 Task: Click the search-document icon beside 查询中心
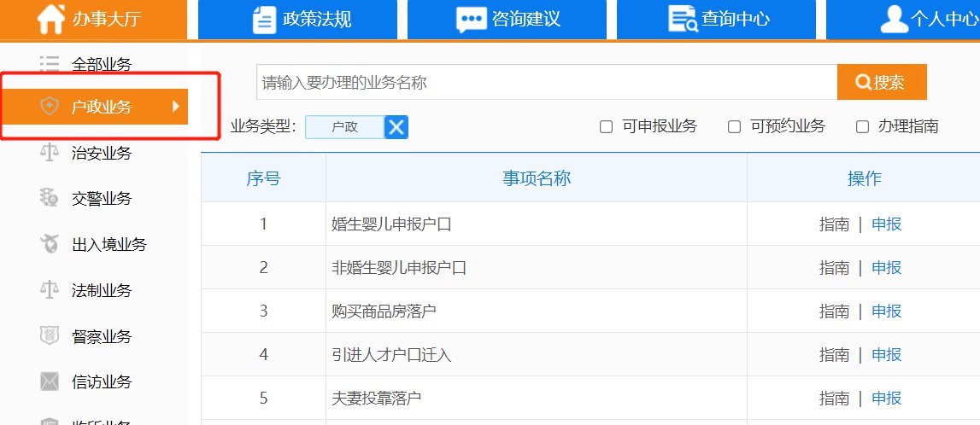[683, 19]
